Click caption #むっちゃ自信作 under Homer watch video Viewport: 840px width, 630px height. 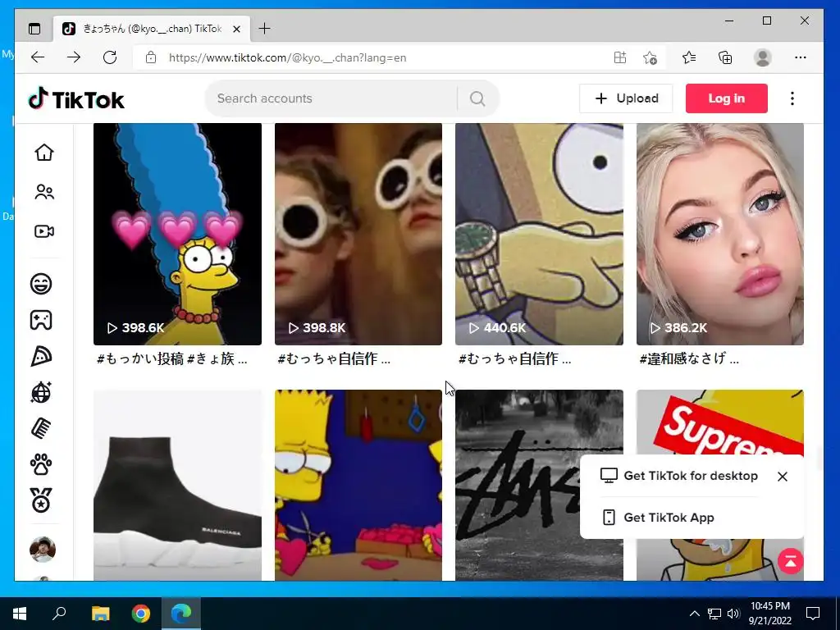pos(509,359)
